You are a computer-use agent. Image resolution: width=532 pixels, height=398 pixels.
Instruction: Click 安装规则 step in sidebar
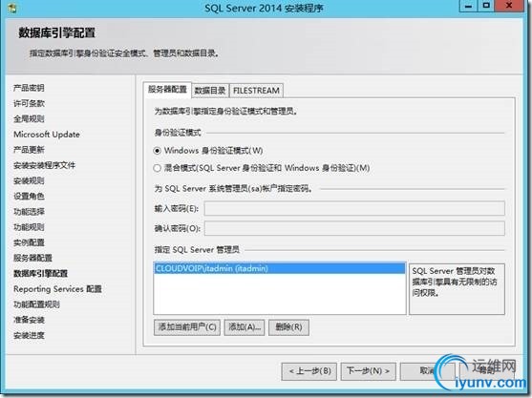[29, 181]
